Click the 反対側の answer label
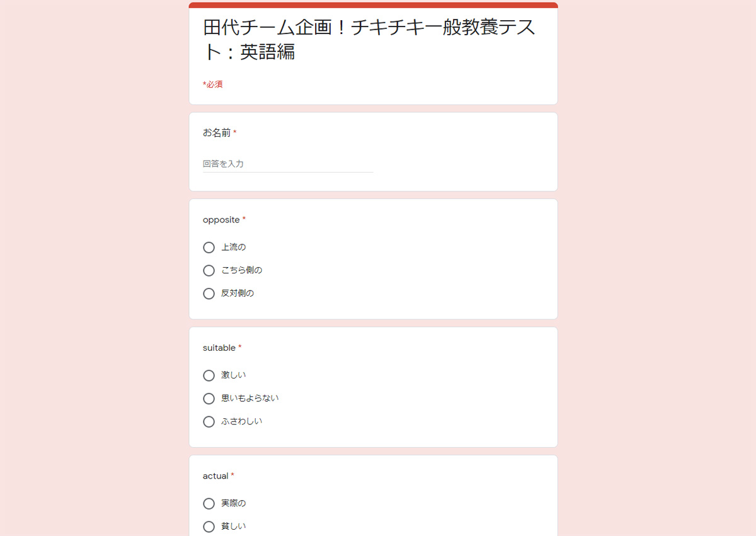756x536 pixels. (x=238, y=294)
